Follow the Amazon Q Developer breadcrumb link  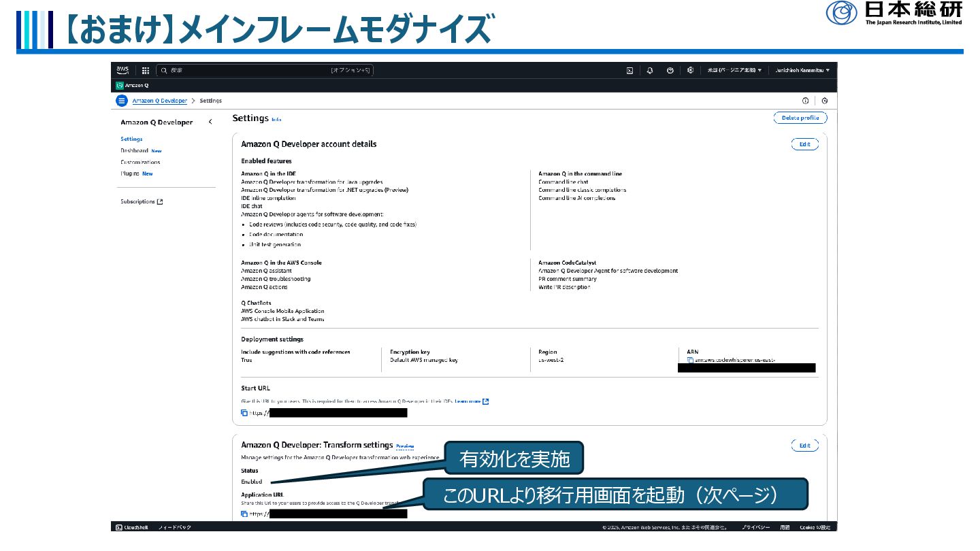click(x=159, y=101)
